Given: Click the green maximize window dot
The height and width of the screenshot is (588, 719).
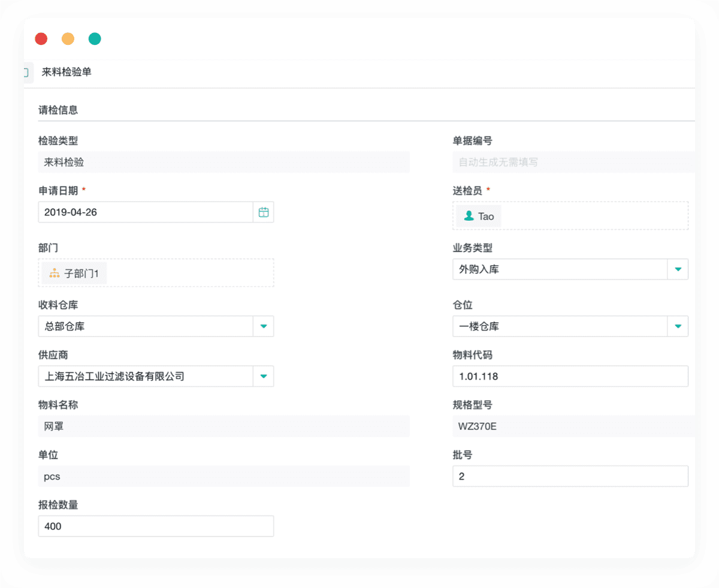Looking at the screenshot, I should tap(95, 39).
